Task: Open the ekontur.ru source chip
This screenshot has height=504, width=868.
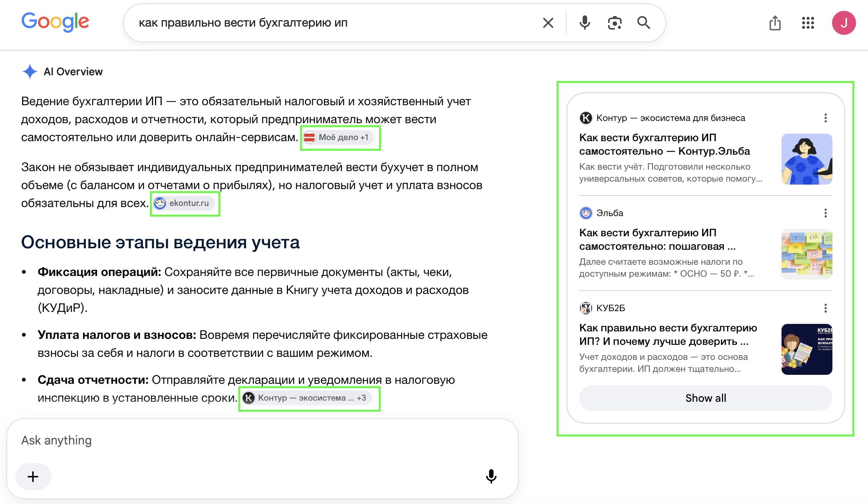Action: [185, 203]
